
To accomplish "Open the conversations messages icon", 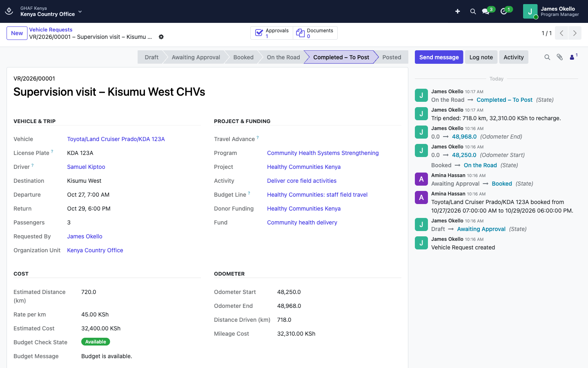I will click(x=486, y=11).
